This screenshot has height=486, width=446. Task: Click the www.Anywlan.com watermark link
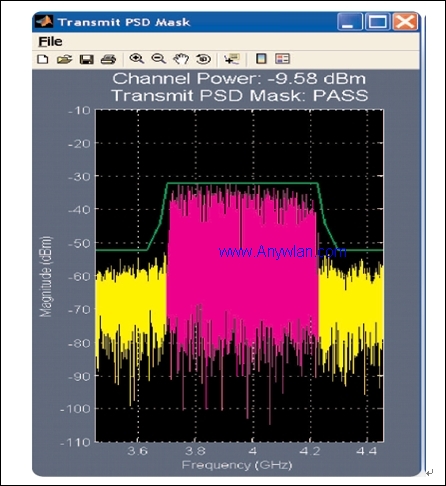pos(283,252)
